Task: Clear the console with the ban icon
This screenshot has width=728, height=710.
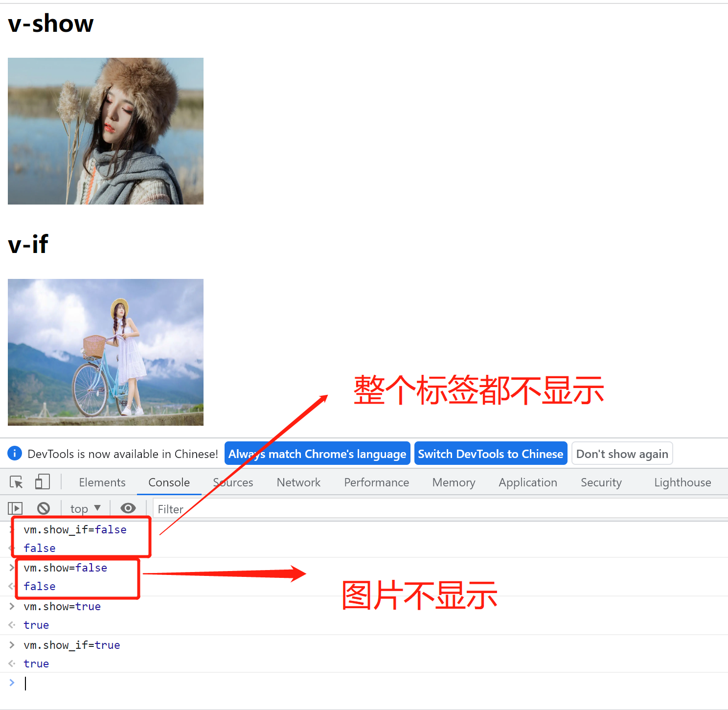Action: coord(44,509)
